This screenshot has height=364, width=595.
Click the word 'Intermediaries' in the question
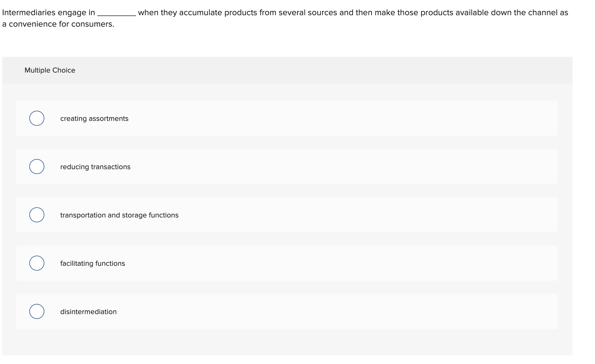29,13
